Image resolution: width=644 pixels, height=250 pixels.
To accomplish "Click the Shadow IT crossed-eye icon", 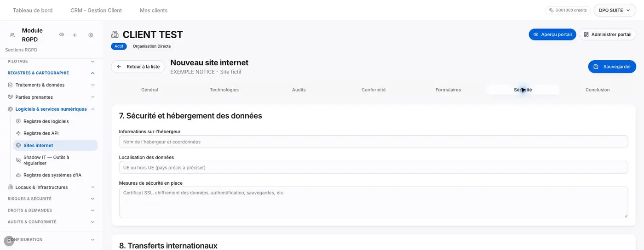I will pyautogui.click(x=18, y=160).
